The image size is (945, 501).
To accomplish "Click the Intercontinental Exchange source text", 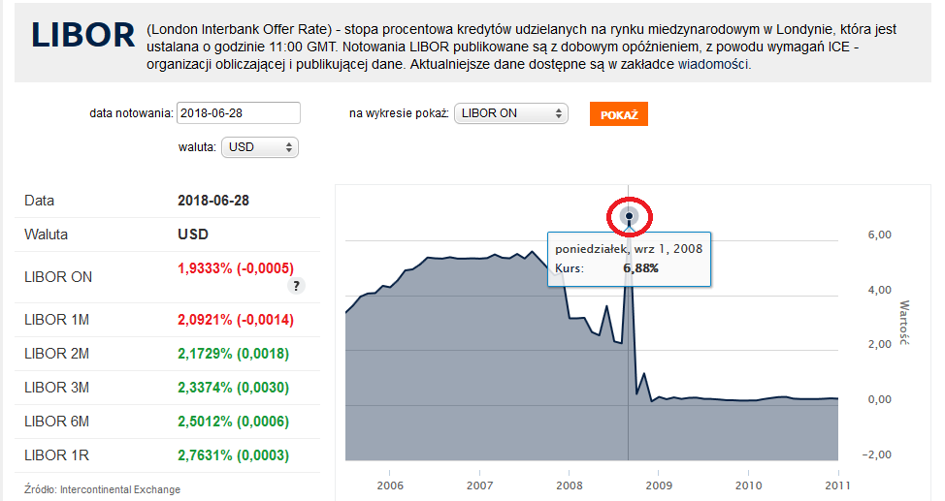I will click(120, 489).
